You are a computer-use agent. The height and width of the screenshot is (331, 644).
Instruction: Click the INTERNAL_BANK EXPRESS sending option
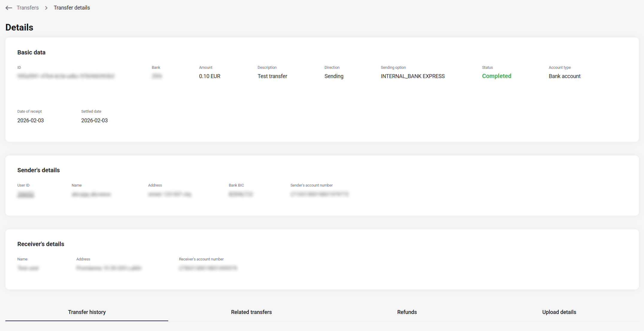point(413,76)
